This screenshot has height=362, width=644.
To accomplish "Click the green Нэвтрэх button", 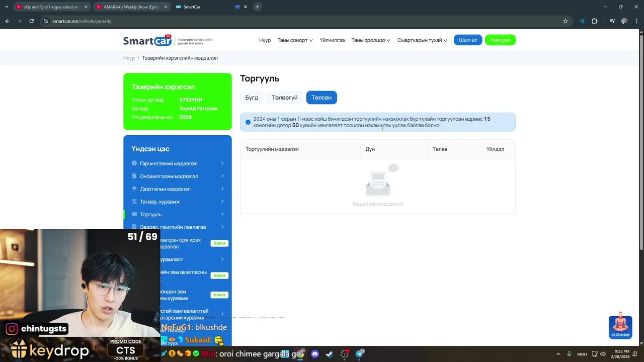I will (x=500, y=40).
